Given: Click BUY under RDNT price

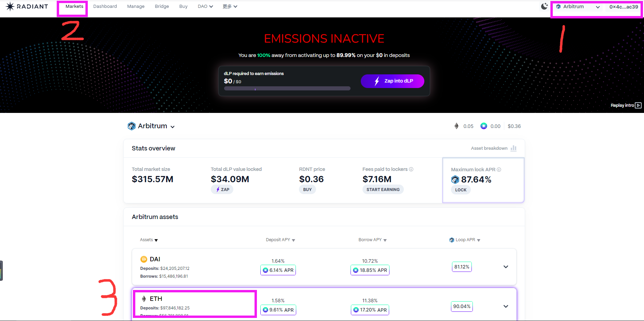Looking at the screenshot, I should (x=307, y=190).
